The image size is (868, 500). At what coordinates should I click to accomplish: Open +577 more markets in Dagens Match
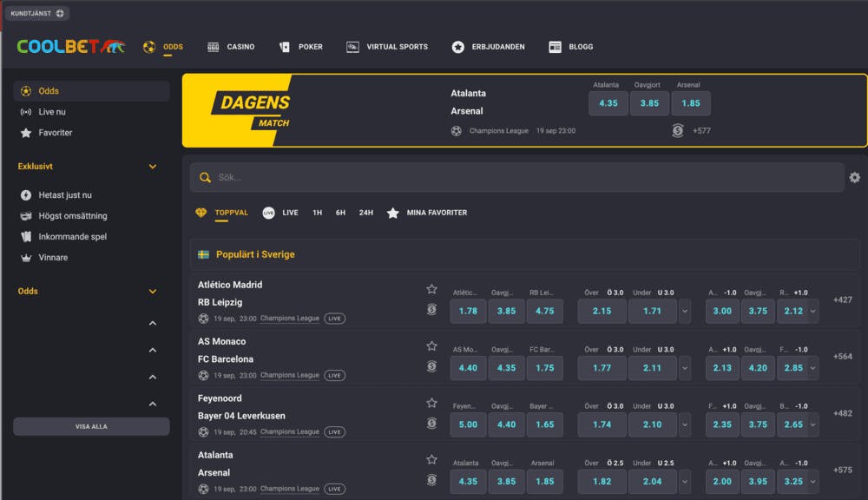click(700, 131)
